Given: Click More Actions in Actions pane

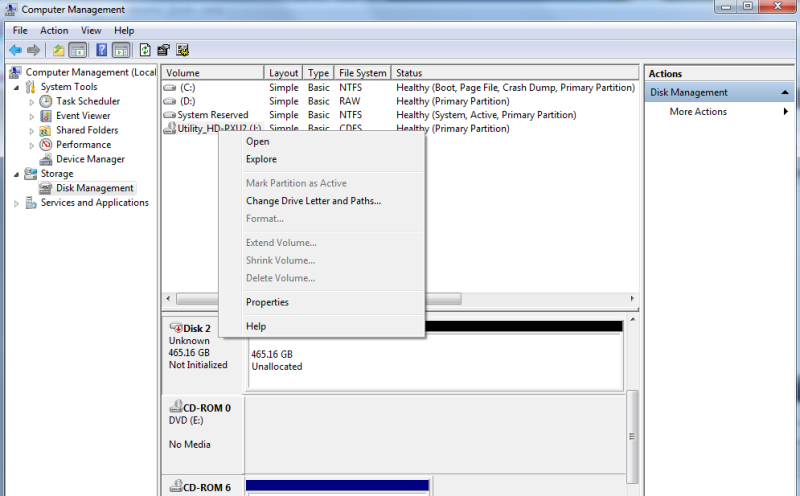Looking at the screenshot, I should 698,111.
